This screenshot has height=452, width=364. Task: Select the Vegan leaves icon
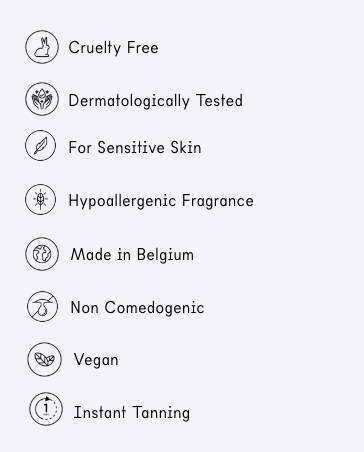(44, 359)
